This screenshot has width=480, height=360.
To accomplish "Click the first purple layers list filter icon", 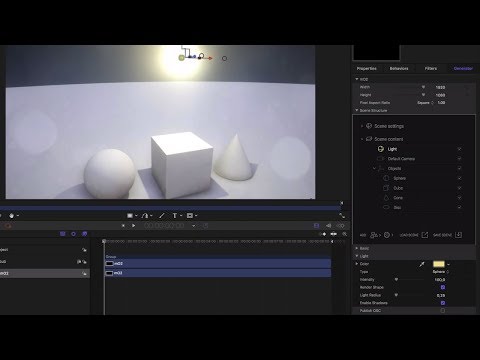I will pyautogui.click(x=62, y=234).
